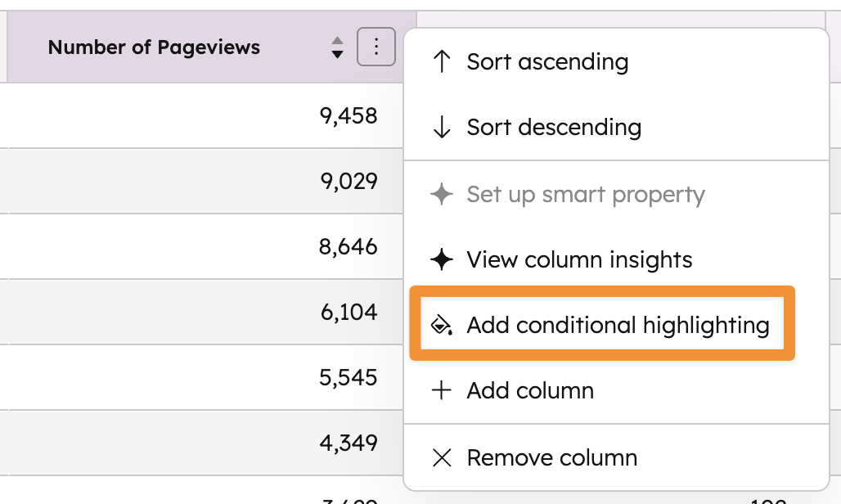Screen dimensions: 841x504
Task: Select Sort ascending menu option
Action: pyautogui.click(x=547, y=62)
